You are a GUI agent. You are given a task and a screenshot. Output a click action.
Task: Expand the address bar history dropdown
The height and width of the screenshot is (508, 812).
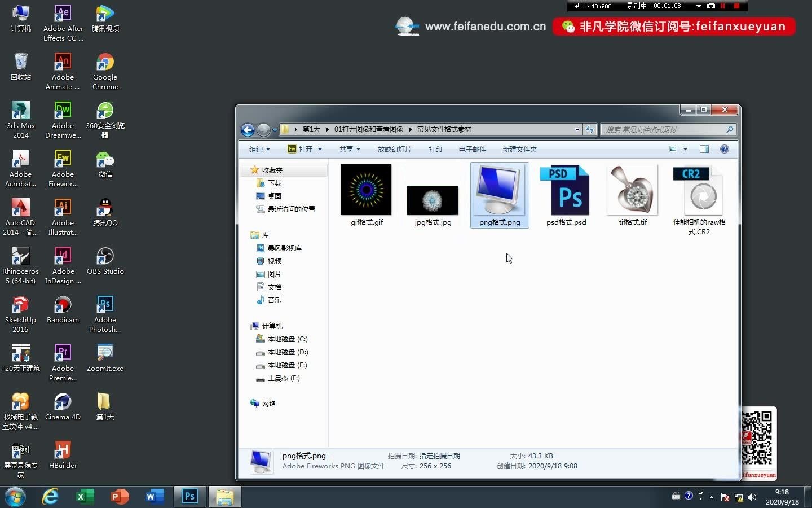(577, 129)
